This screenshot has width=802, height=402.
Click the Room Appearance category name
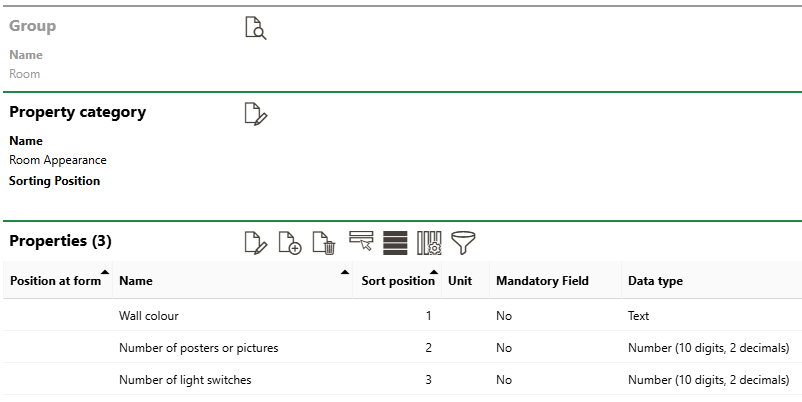58,160
